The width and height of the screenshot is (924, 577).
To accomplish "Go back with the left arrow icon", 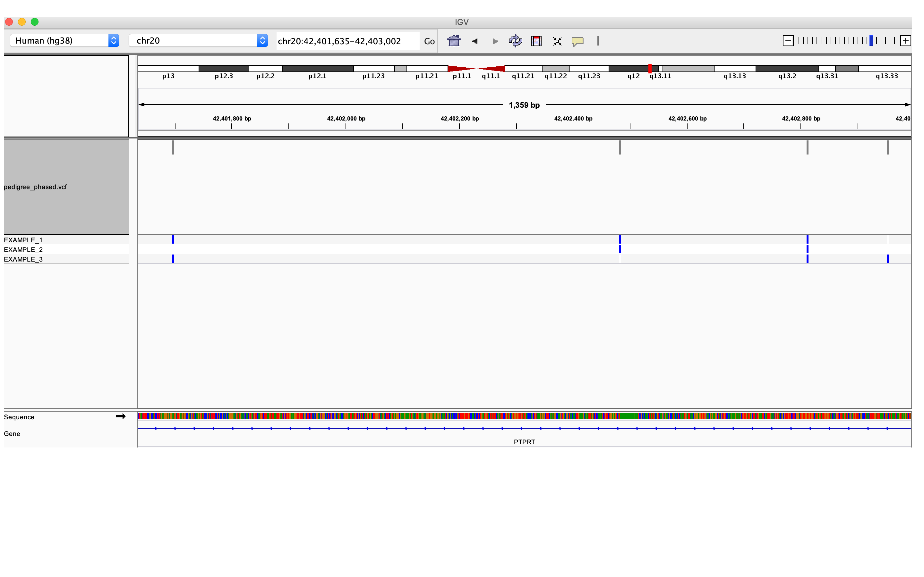I will tap(475, 41).
